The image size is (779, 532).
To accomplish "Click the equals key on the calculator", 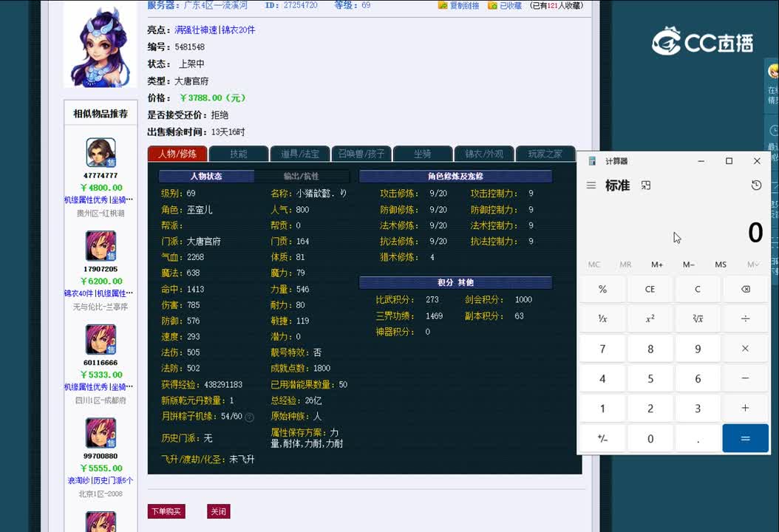I will (745, 438).
